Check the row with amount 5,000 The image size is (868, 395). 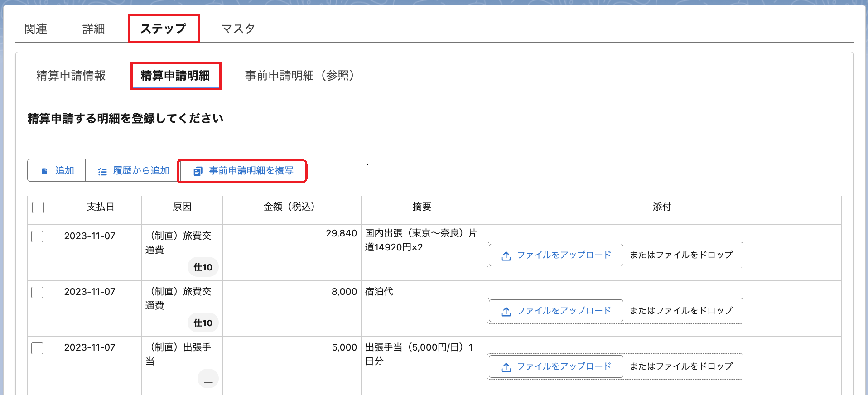[x=37, y=348]
